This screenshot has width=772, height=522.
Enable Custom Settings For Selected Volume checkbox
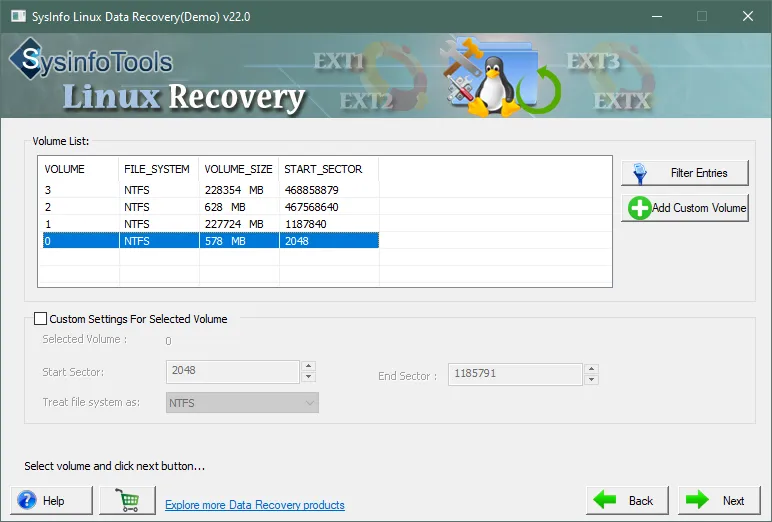[x=40, y=319]
